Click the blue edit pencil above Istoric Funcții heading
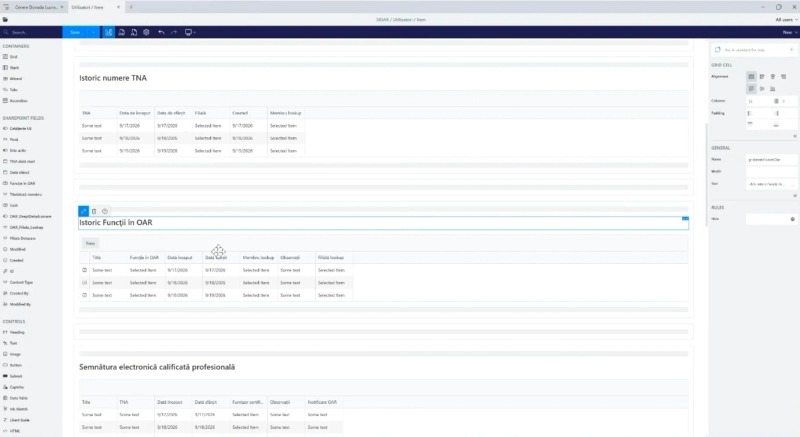This screenshot has width=800, height=437. (83, 211)
